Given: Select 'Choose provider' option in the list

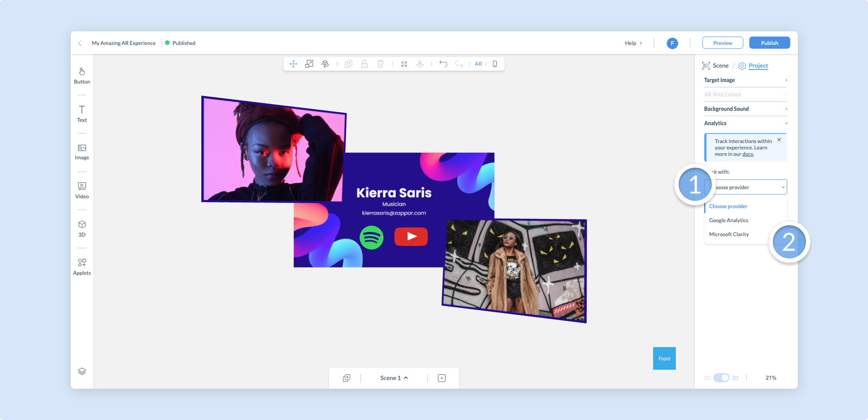Looking at the screenshot, I should pyautogui.click(x=728, y=206).
